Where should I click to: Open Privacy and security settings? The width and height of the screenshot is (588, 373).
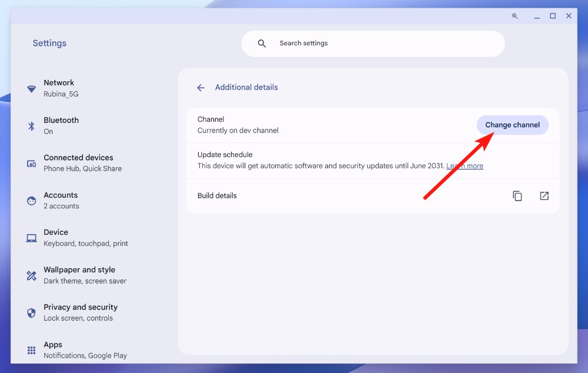81,312
